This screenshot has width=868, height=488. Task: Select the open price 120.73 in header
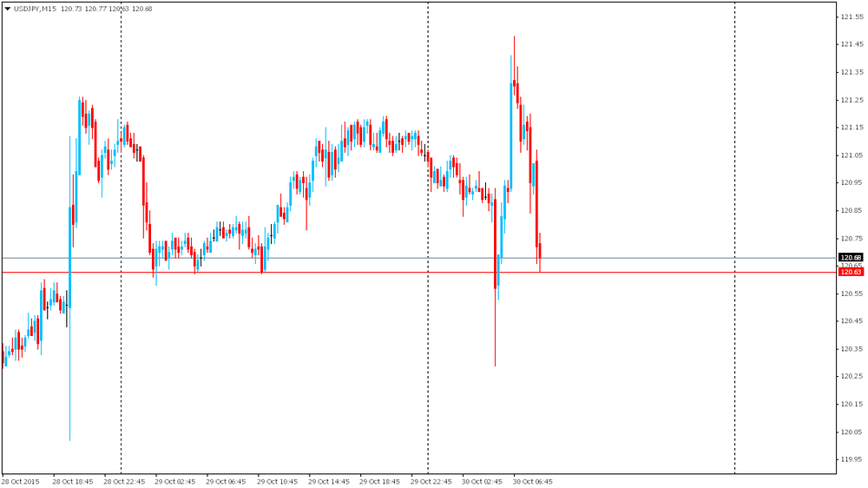71,9
